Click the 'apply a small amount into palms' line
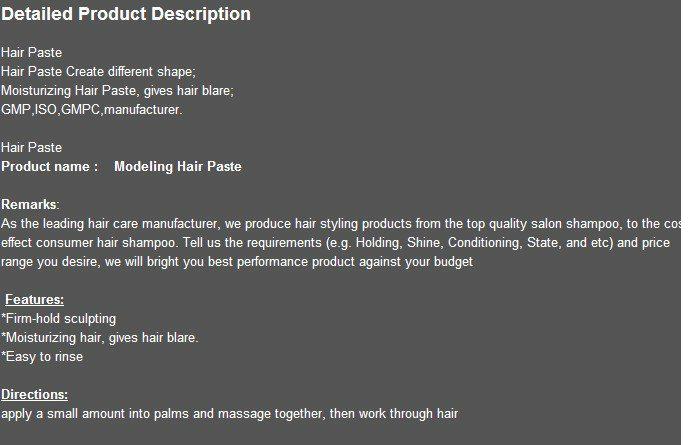Viewport: 699px width, 445px height. pos(230,414)
